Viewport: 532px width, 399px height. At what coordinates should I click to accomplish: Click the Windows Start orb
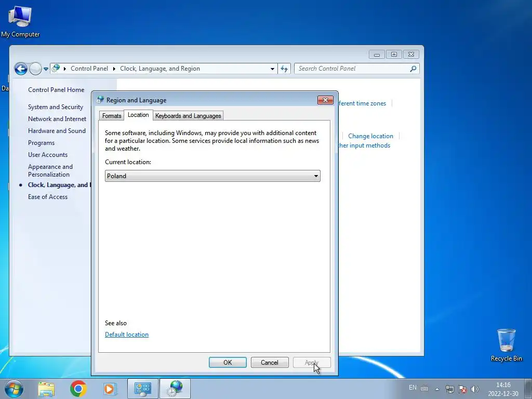point(14,389)
